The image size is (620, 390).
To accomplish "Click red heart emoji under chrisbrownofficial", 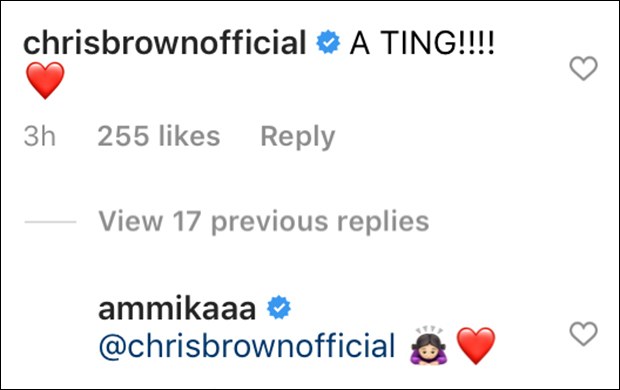I will 45,80.
